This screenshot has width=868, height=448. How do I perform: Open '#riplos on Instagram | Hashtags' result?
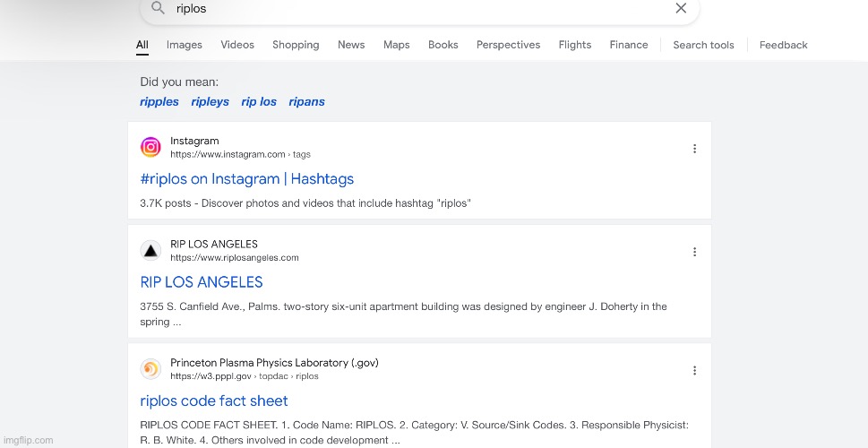(246, 179)
